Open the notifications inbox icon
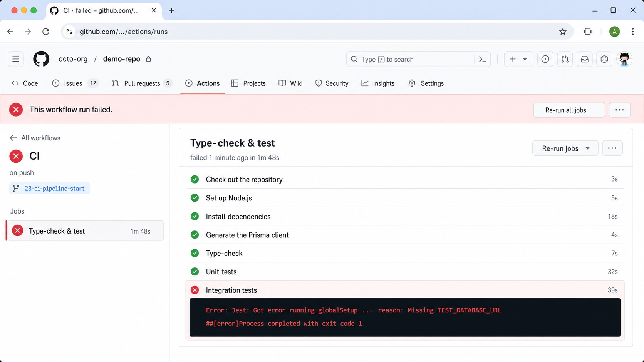644x362 pixels. pyautogui.click(x=584, y=59)
